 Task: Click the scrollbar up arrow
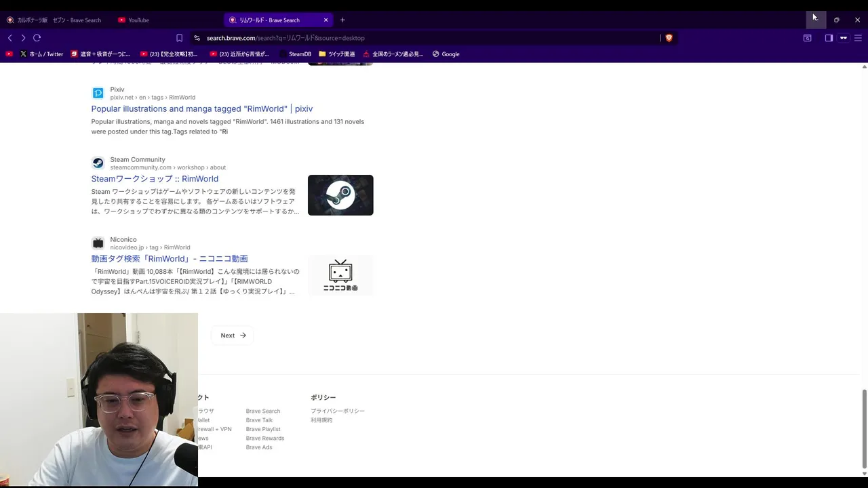(x=864, y=66)
